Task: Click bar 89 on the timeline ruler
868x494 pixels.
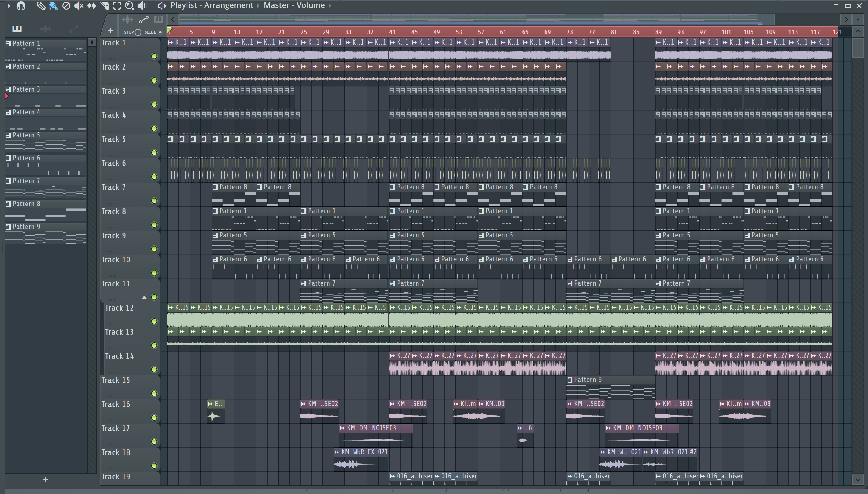Action: coord(658,32)
